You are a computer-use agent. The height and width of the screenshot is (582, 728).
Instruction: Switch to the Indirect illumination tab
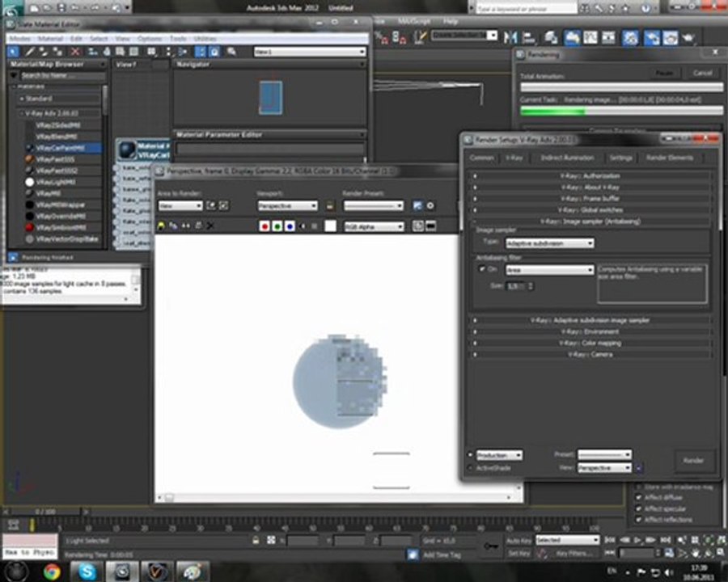click(x=567, y=158)
